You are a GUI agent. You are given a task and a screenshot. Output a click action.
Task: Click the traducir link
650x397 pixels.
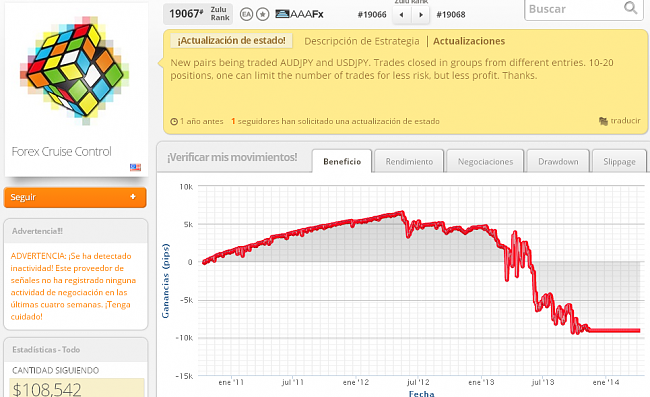coord(625,121)
